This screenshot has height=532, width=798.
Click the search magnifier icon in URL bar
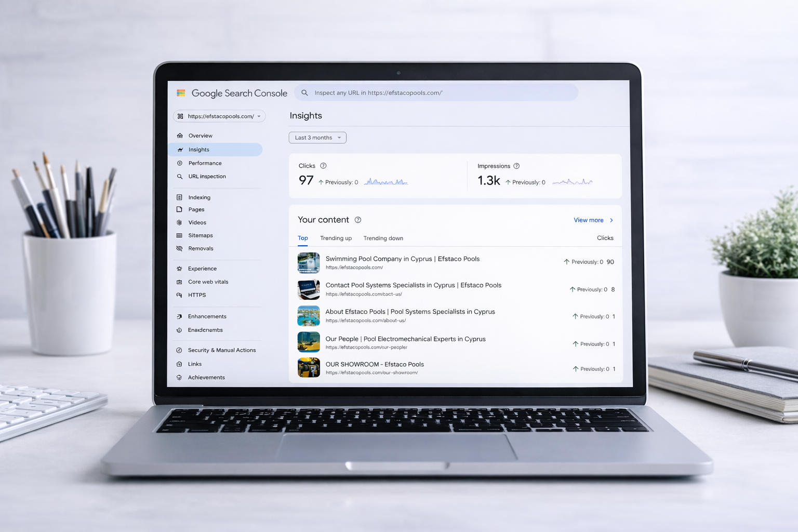tap(304, 93)
